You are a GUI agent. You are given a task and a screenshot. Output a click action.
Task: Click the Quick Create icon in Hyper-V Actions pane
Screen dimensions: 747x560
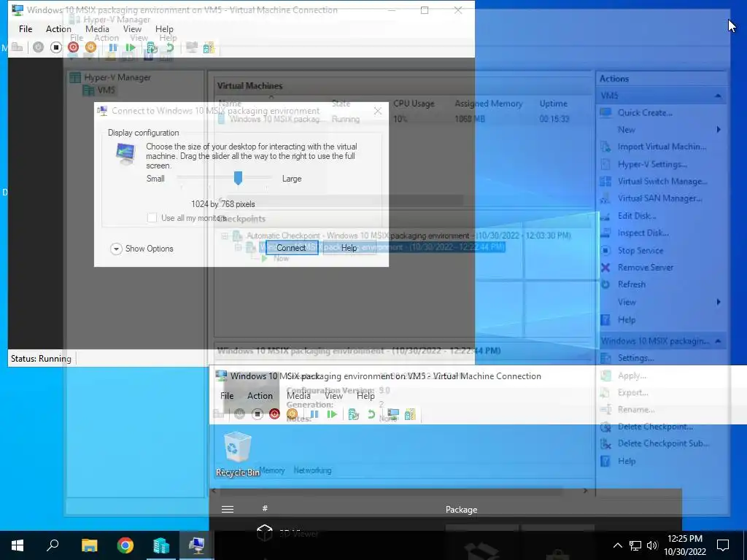click(x=605, y=113)
